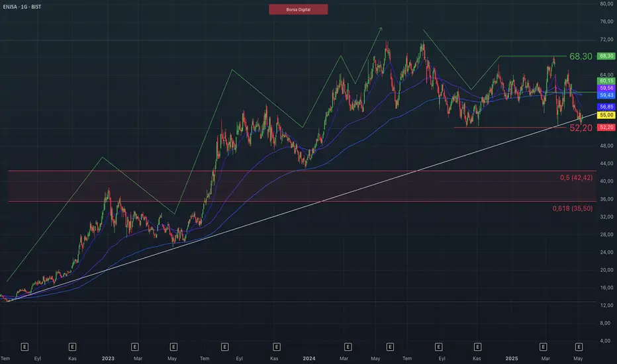617x364 pixels.
Task: Select the earnings marker above Kas 2024
Action: point(477,347)
